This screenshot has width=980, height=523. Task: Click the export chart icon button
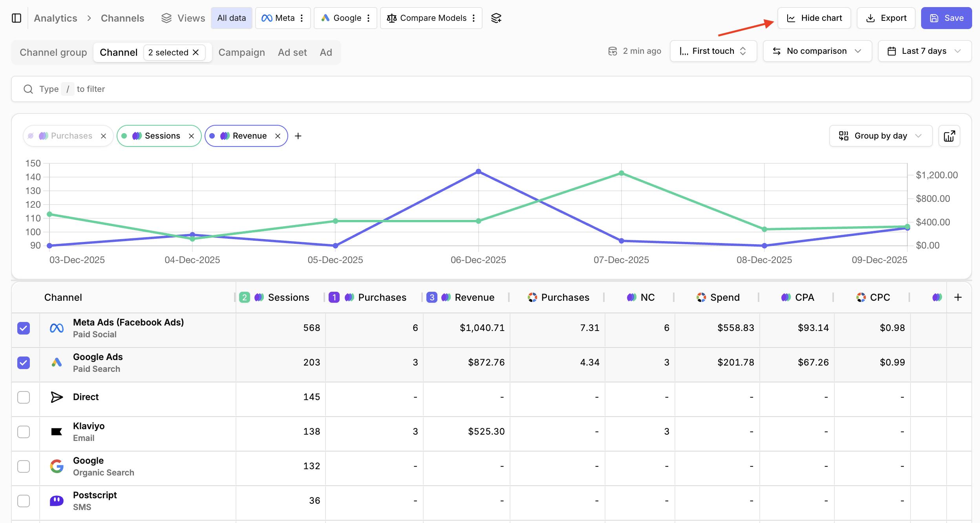pos(949,136)
